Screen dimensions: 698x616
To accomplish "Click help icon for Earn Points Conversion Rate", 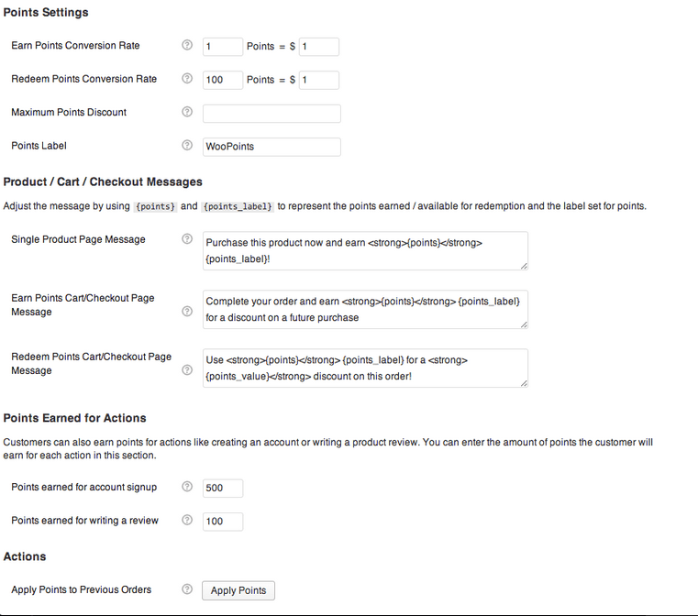I will click(187, 45).
